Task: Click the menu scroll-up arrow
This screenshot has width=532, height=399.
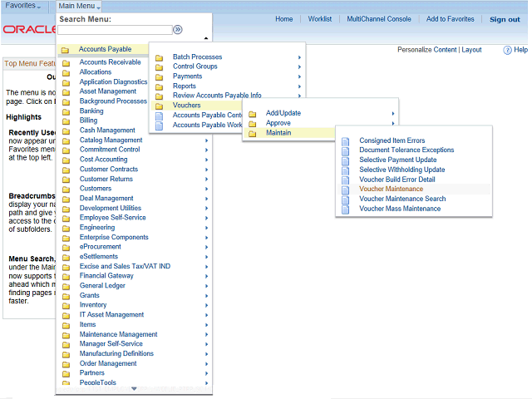Action: click(206, 38)
